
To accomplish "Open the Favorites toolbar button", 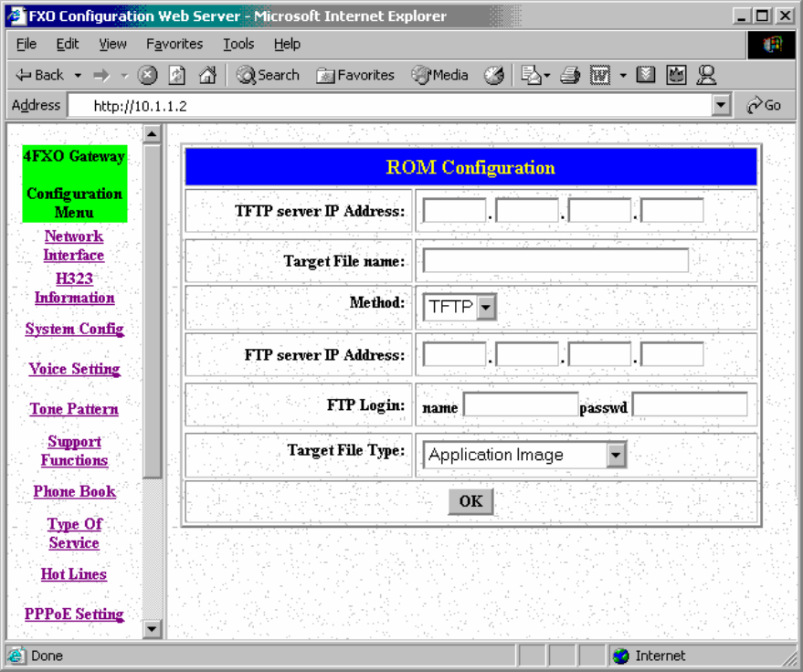I will point(355,76).
